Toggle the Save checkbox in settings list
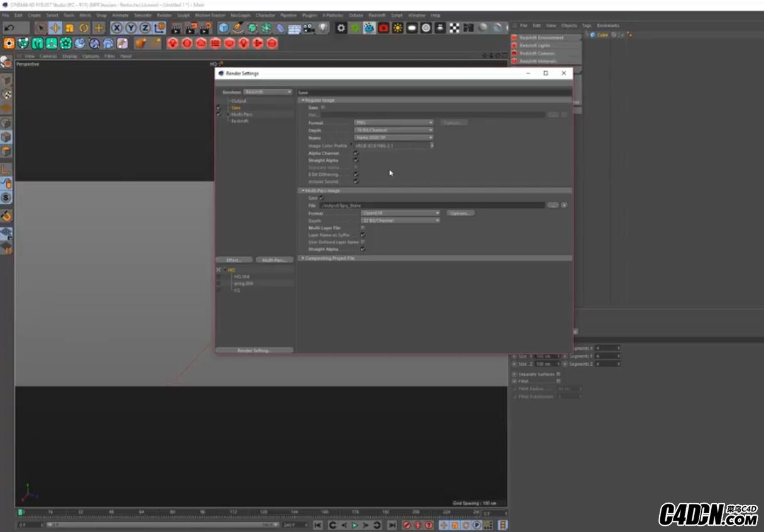This screenshot has width=764, height=532. tap(219, 107)
